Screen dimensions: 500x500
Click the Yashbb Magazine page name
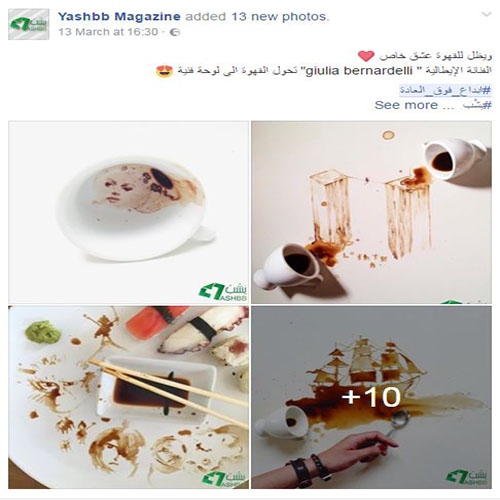tap(119, 16)
